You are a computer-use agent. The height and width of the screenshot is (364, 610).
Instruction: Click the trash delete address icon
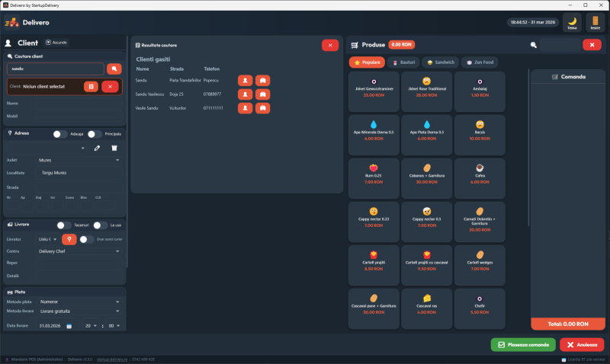pyautogui.click(x=114, y=148)
